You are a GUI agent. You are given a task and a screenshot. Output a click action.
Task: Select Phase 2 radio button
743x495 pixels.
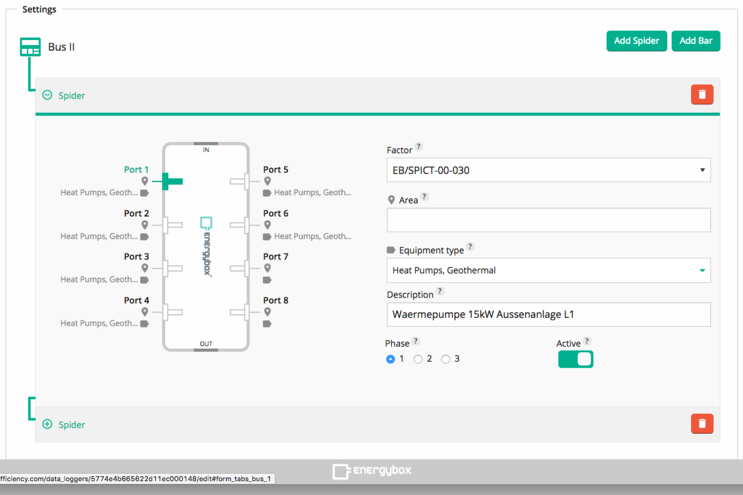point(418,359)
